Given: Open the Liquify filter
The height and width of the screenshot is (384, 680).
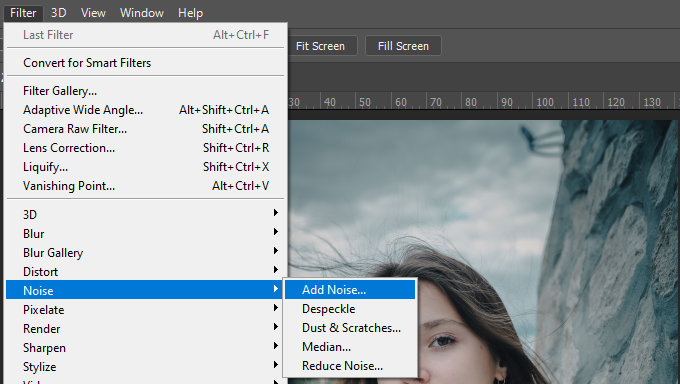Looking at the screenshot, I should click(145, 167).
